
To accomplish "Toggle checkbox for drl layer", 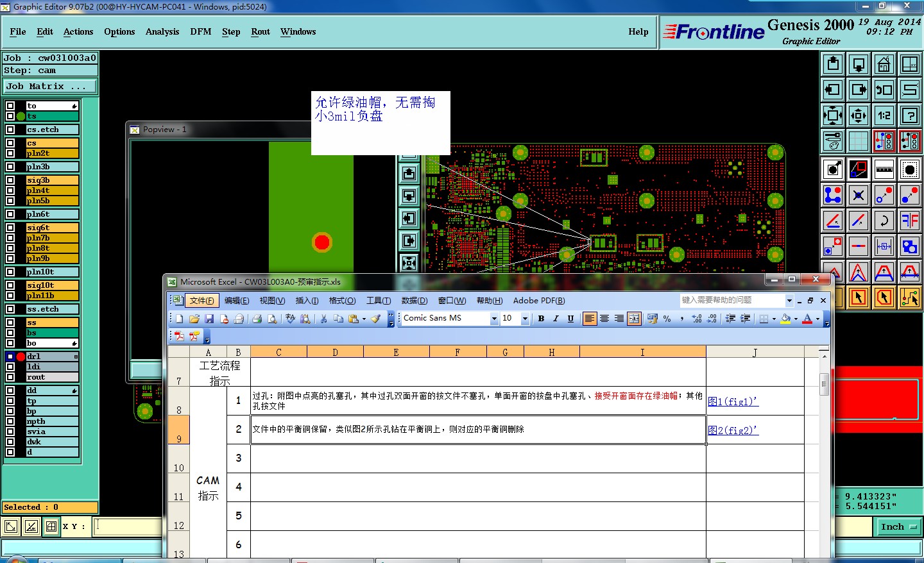I will (x=10, y=357).
